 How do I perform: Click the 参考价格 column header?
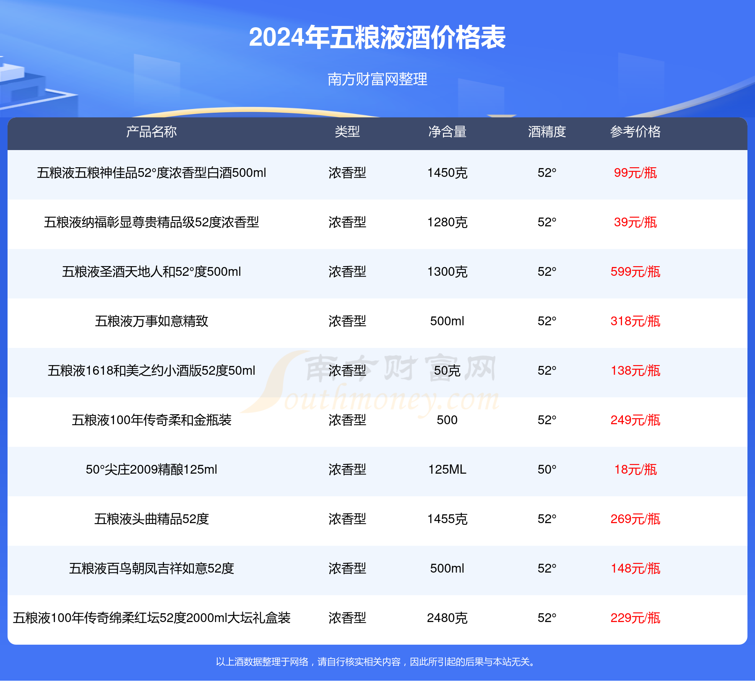coord(635,132)
